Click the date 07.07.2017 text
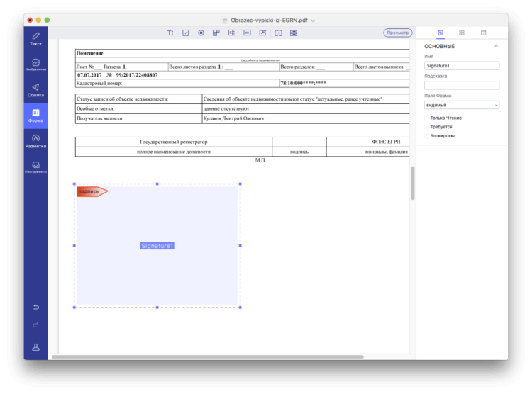 pyautogui.click(x=89, y=75)
